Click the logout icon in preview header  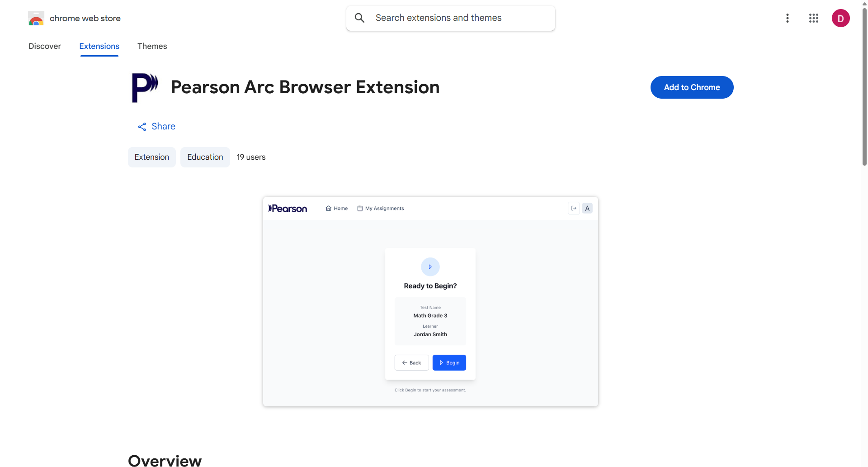(574, 208)
